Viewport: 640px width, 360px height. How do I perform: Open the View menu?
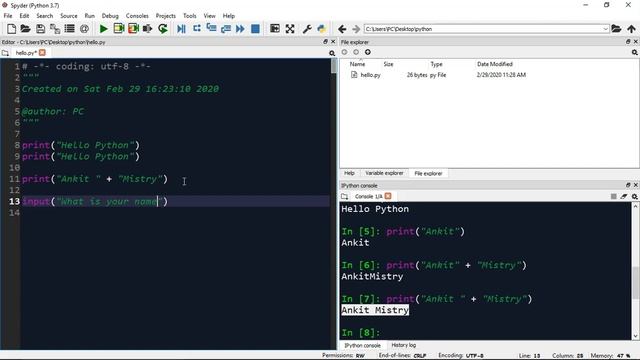tap(209, 16)
